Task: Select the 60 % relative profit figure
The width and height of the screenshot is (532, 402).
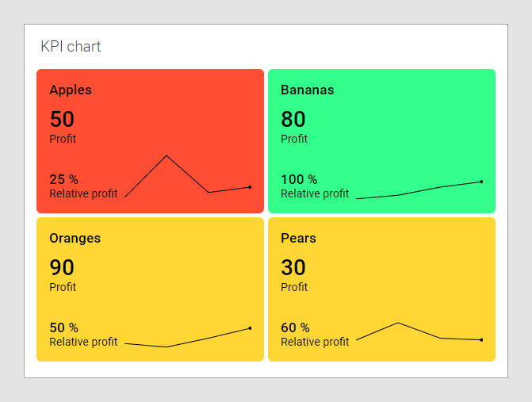Action: [295, 327]
